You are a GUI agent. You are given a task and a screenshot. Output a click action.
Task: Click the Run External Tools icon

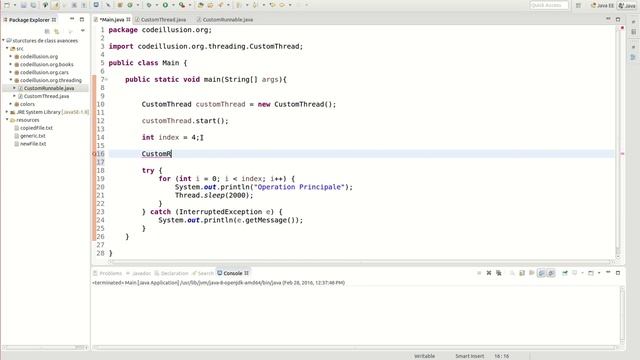click(182, 5)
